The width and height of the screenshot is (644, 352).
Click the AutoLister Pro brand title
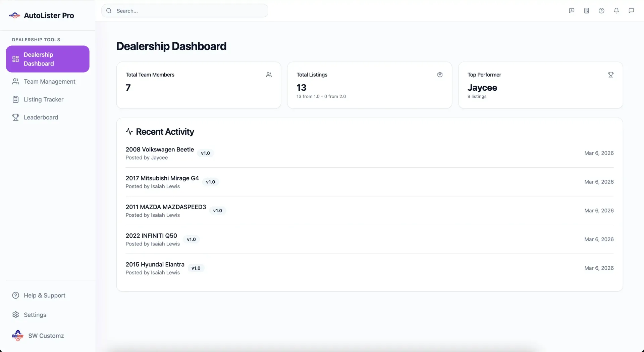coord(49,15)
